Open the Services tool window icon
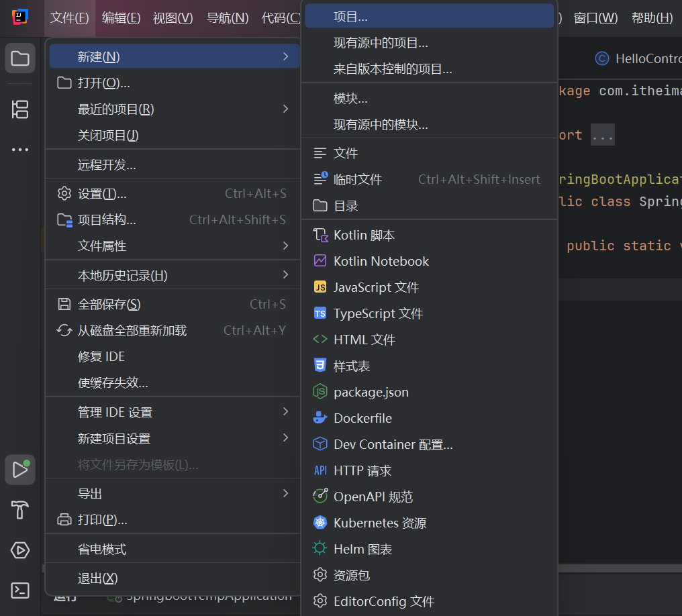Screen dimensions: 682x616 (x=20, y=550)
